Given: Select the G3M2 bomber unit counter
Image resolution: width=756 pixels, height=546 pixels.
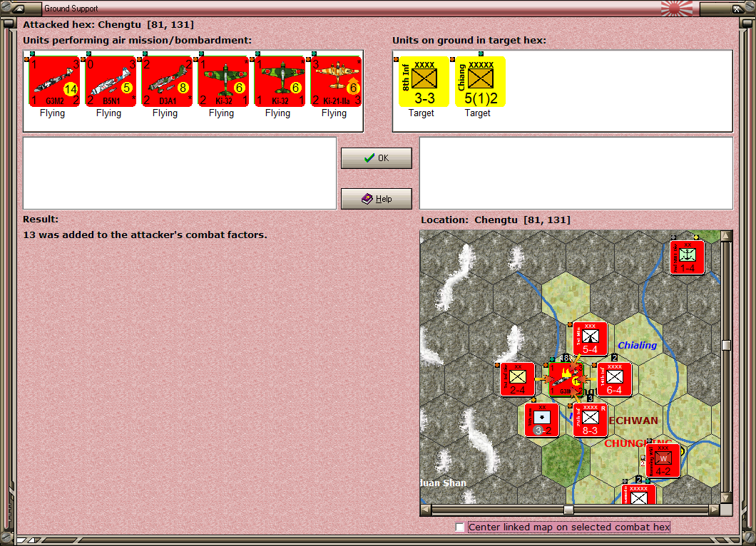Looking at the screenshot, I should pyautogui.click(x=54, y=81).
